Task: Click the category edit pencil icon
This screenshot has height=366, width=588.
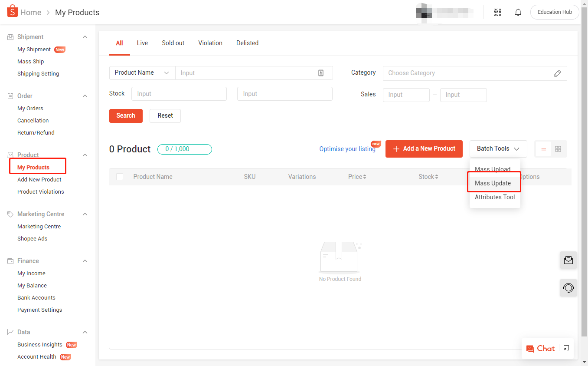Action: click(558, 73)
